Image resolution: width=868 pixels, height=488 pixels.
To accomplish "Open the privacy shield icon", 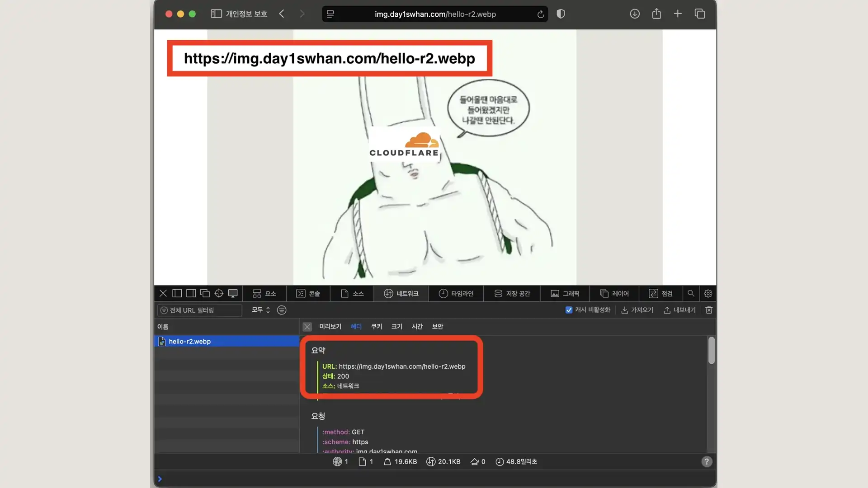I will tap(561, 14).
